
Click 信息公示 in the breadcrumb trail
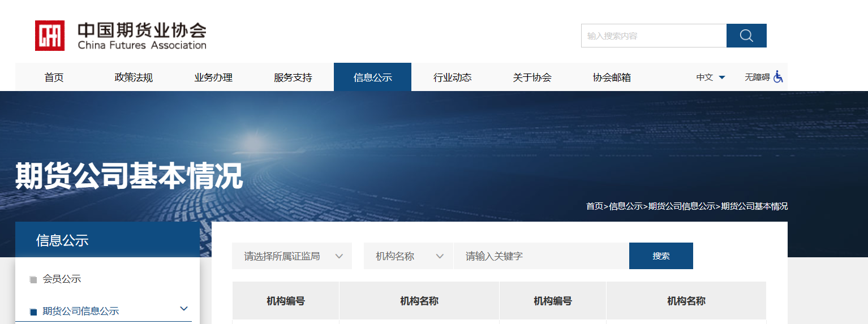[x=626, y=206]
